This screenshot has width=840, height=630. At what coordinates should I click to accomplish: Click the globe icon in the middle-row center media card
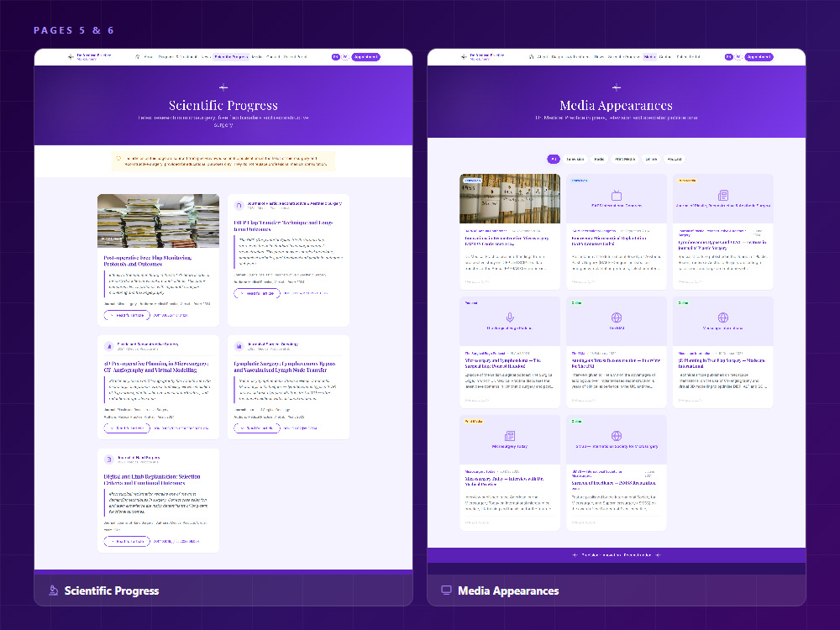pos(617,318)
